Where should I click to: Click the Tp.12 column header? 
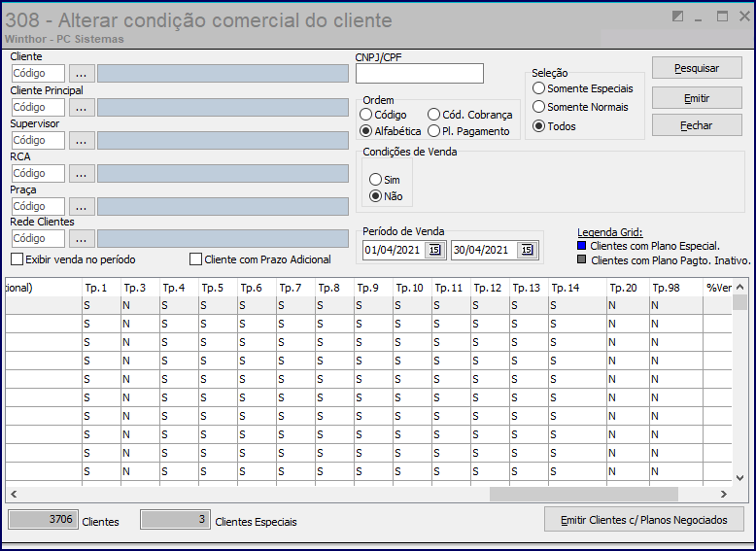490,288
